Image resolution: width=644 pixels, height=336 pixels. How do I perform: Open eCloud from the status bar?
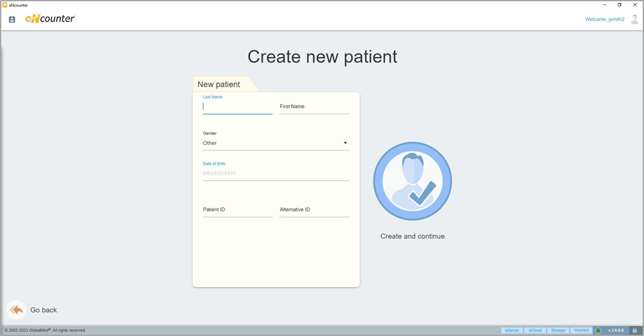535,330
